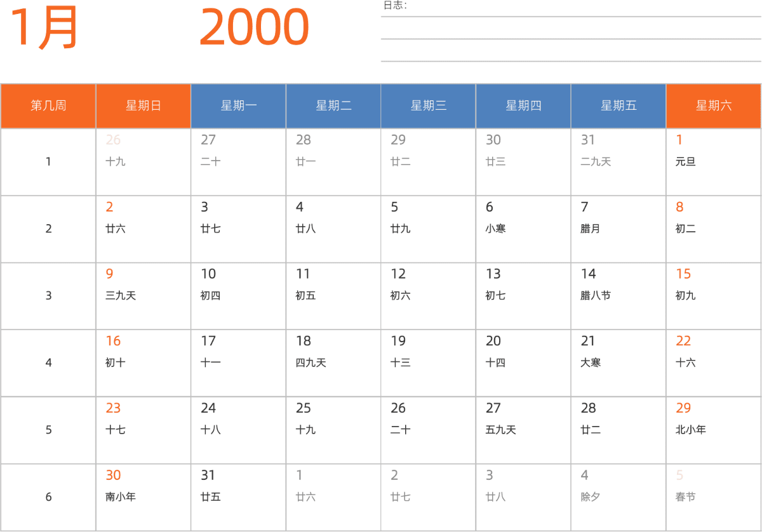Click January 2 labeled 廿六
This screenshot has height=532, width=762.
(x=144, y=229)
